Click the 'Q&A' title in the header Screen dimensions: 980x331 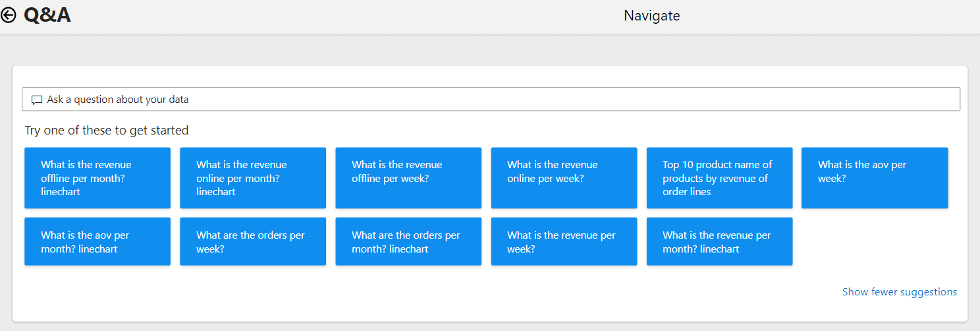pyautogui.click(x=47, y=15)
